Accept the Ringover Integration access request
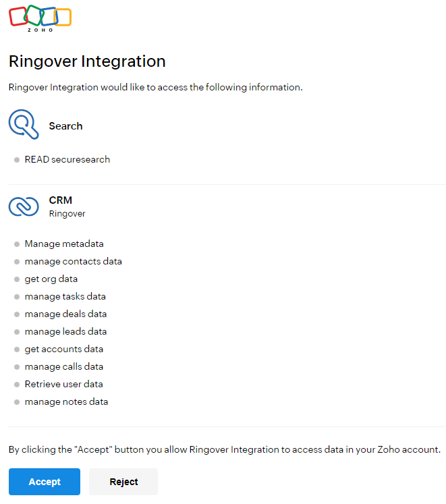The image size is (446, 504). 45,482
